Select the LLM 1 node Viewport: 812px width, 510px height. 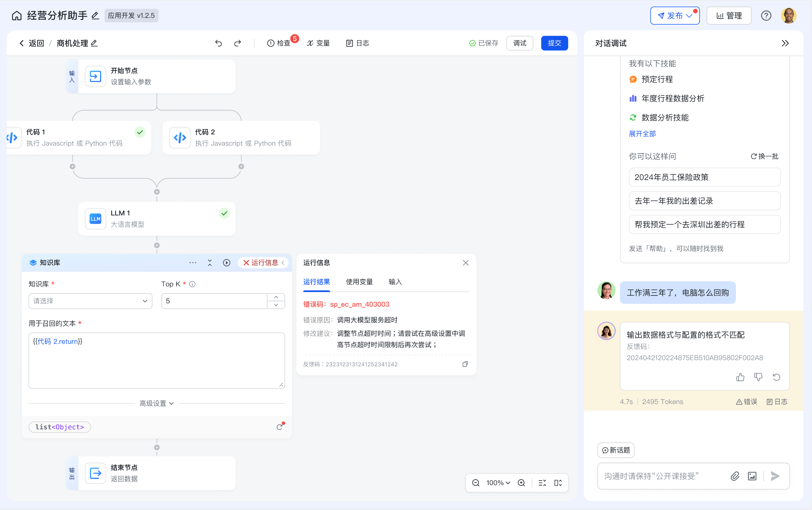click(157, 218)
